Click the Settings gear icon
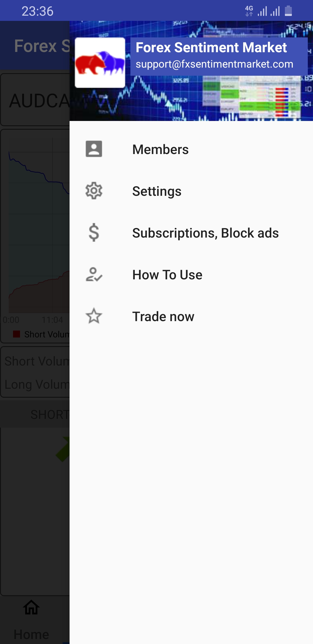 94,191
